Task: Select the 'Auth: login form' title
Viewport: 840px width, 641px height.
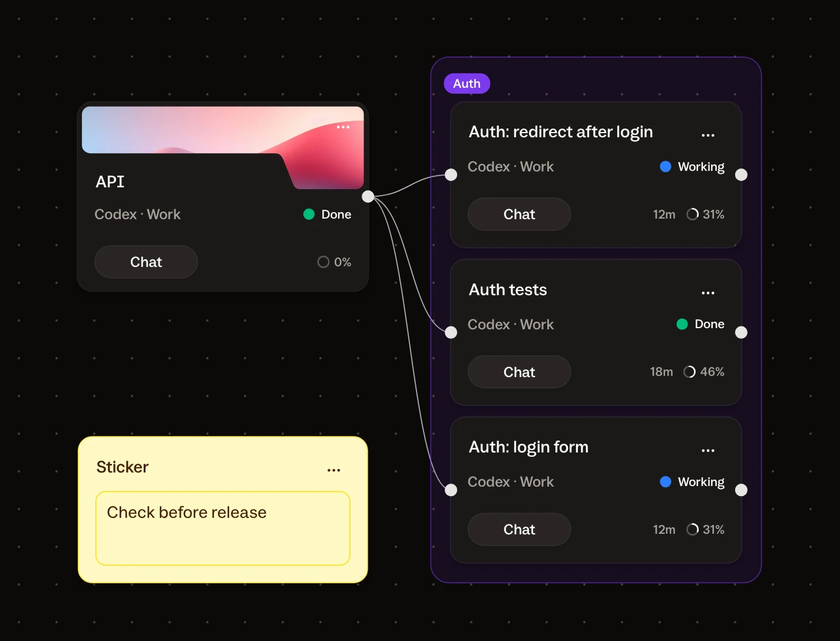Action: [x=528, y=447]
